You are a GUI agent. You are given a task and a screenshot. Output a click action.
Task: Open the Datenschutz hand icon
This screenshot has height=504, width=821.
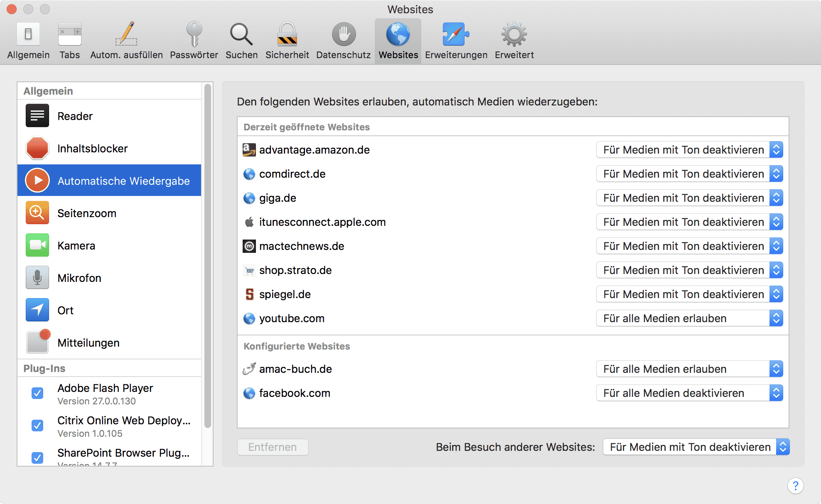(x=344, y=34)
